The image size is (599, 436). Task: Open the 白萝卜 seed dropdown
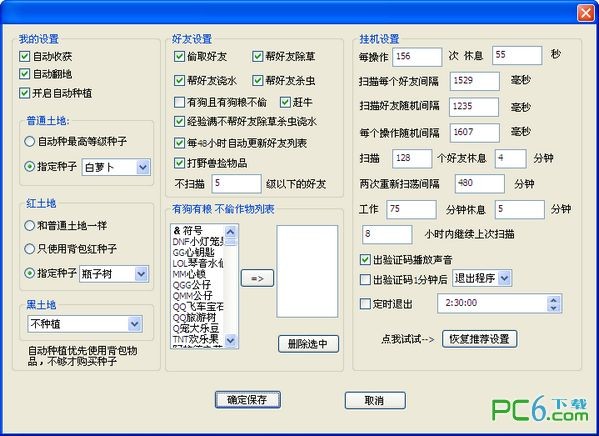(143, 167)
